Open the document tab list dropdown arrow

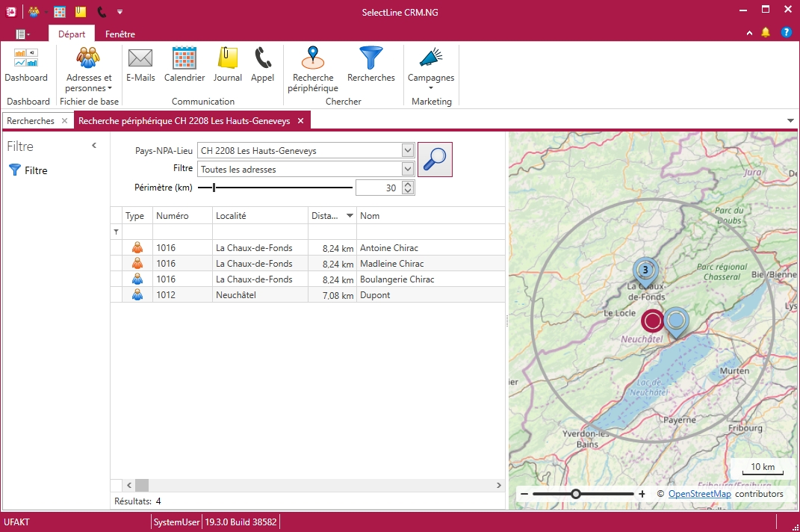click(790, 121)
